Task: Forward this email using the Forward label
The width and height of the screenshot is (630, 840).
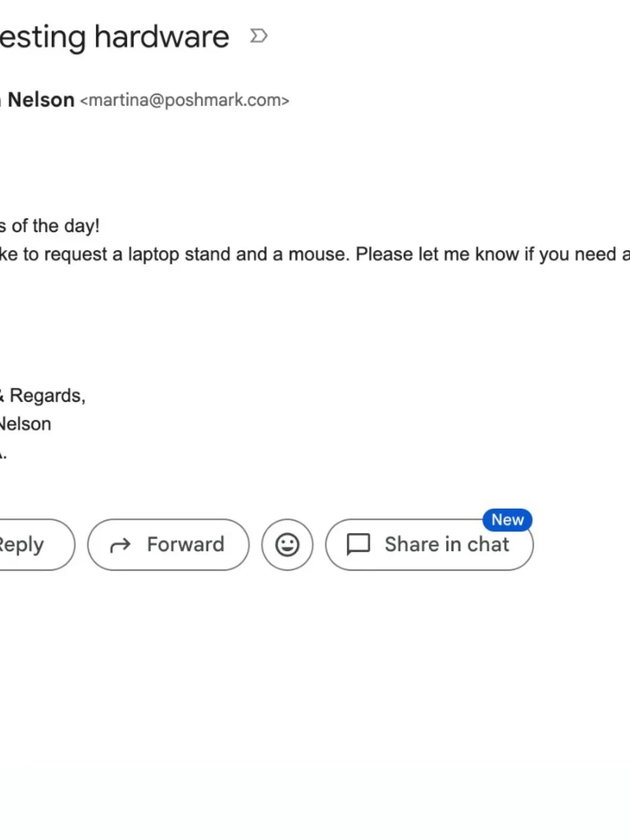Action: coord(185,544)
